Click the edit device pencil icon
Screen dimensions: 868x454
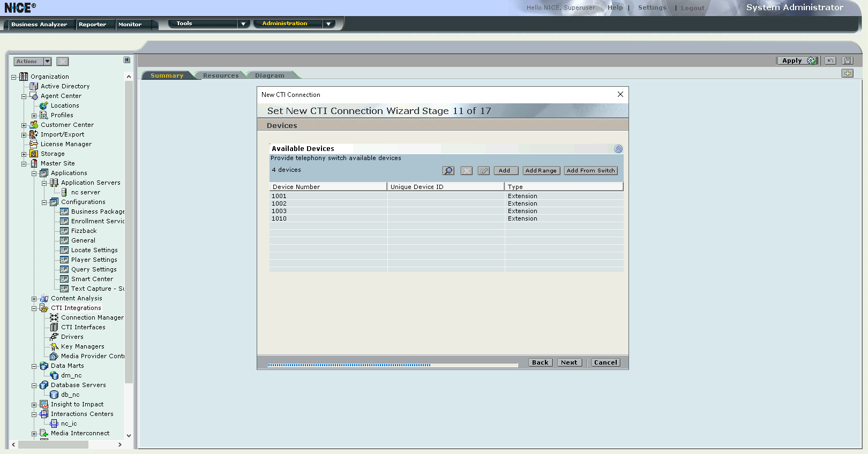[x=483, y=171]
